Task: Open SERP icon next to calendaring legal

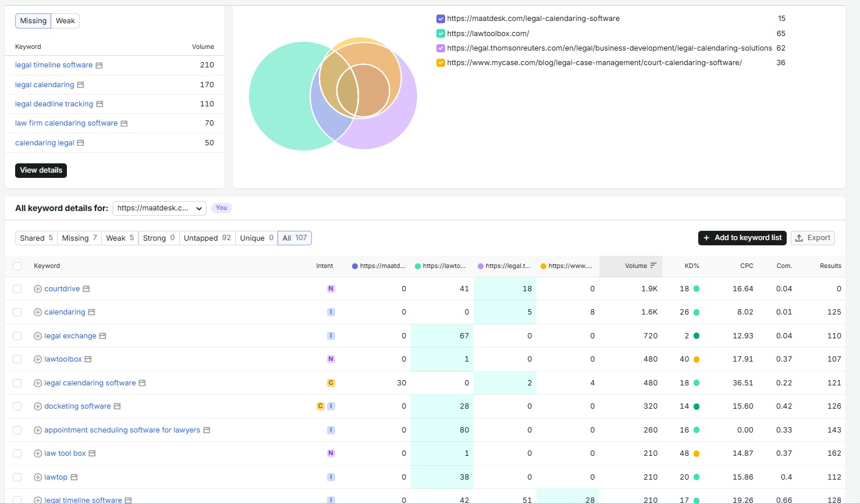Action: point(80,143)
